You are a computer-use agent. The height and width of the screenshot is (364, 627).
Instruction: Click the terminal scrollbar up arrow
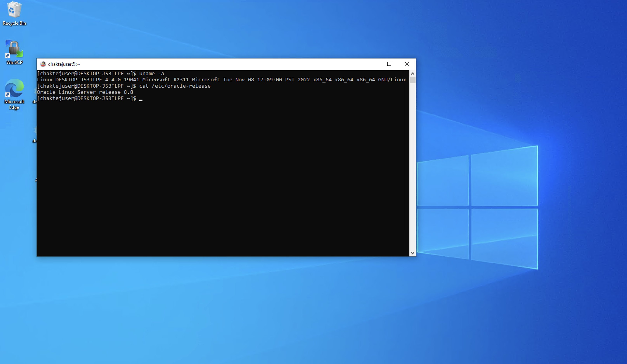(412, 74)
